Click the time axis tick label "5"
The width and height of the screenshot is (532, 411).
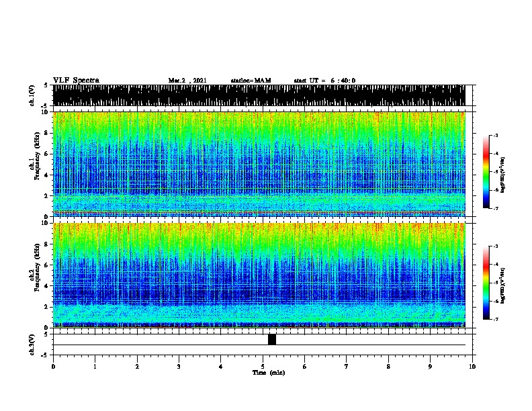pyautogui.click(x=263, y=367)
